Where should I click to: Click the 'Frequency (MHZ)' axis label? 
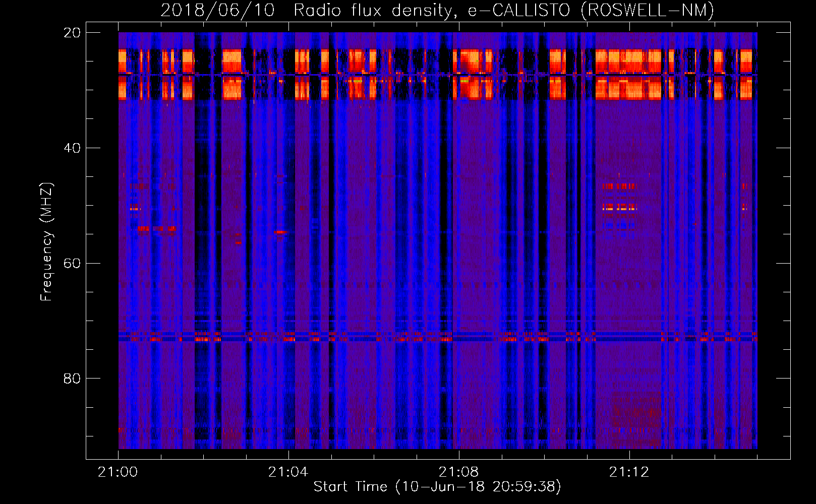(46, 242)
